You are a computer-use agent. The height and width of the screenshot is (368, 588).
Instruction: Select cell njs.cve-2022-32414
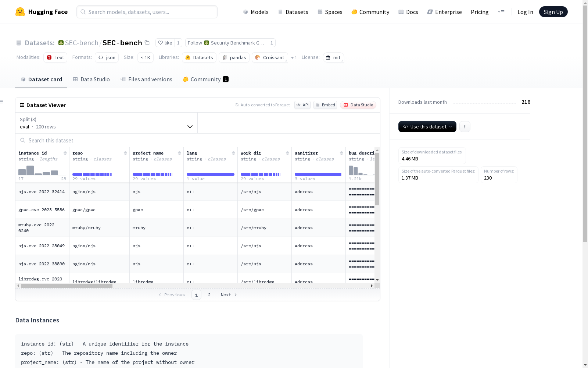[x=42, y=192]
